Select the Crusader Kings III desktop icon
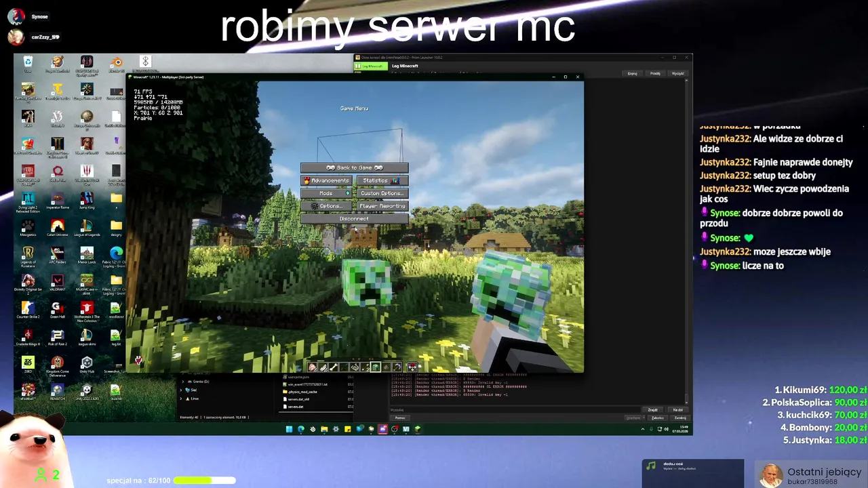Image resolution: width=868 pixels, height=488 pixels. pos(28,337)
